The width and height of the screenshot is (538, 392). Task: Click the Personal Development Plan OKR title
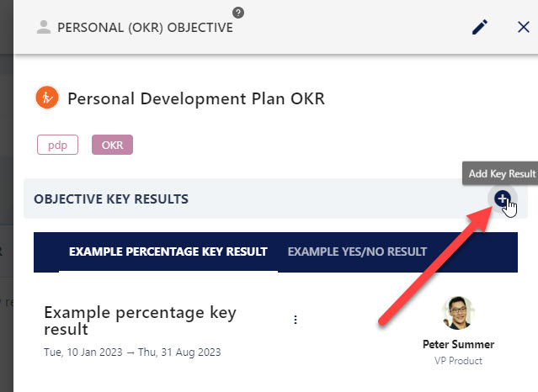[196, 98]
